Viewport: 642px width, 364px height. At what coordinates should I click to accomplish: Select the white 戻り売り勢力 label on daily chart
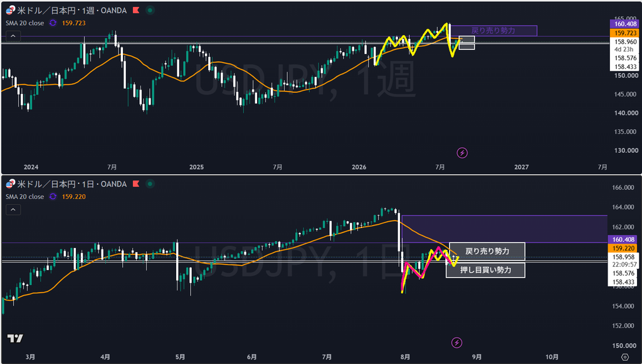pos(487,251)
